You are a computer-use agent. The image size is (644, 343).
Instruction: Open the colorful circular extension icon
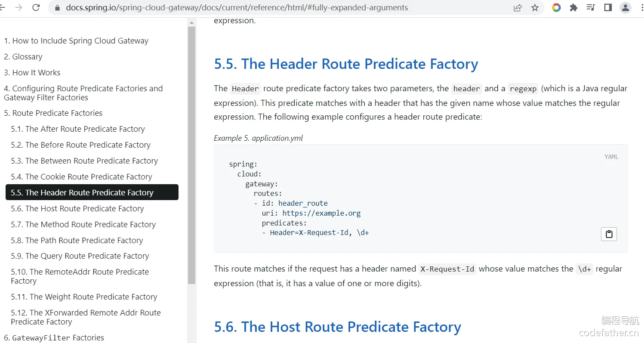coord(556,8)
